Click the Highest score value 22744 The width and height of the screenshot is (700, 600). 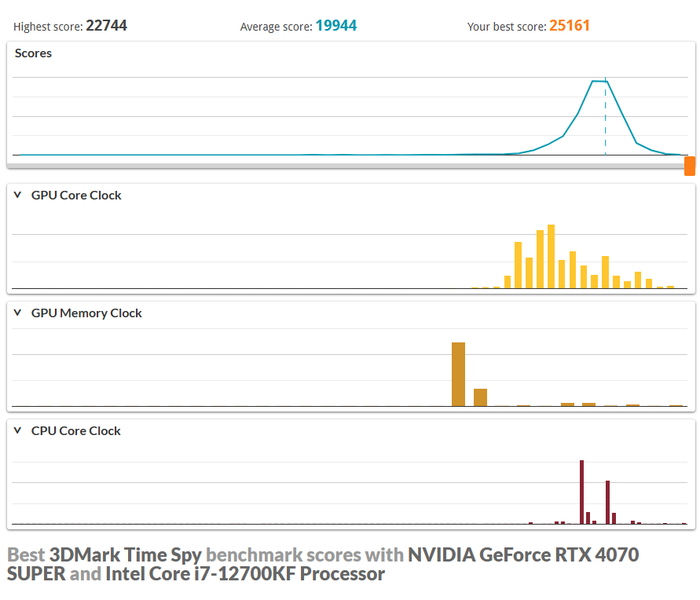click(x=107, y=25)
